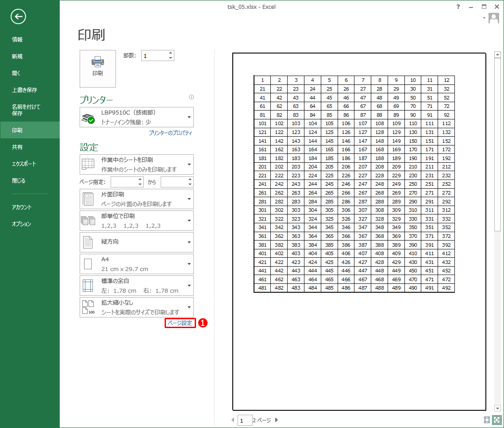
Task: Open プリンターのプロパティ link
Action: (x=170, y=133)
